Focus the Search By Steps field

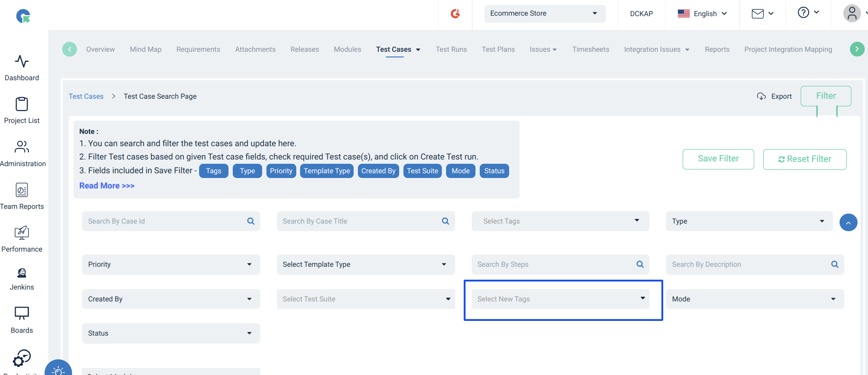coord(560,264)
